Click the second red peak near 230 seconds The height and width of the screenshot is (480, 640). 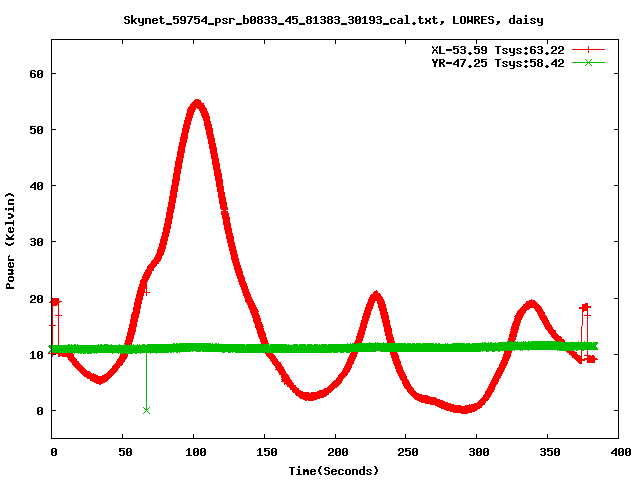[376, 296]
